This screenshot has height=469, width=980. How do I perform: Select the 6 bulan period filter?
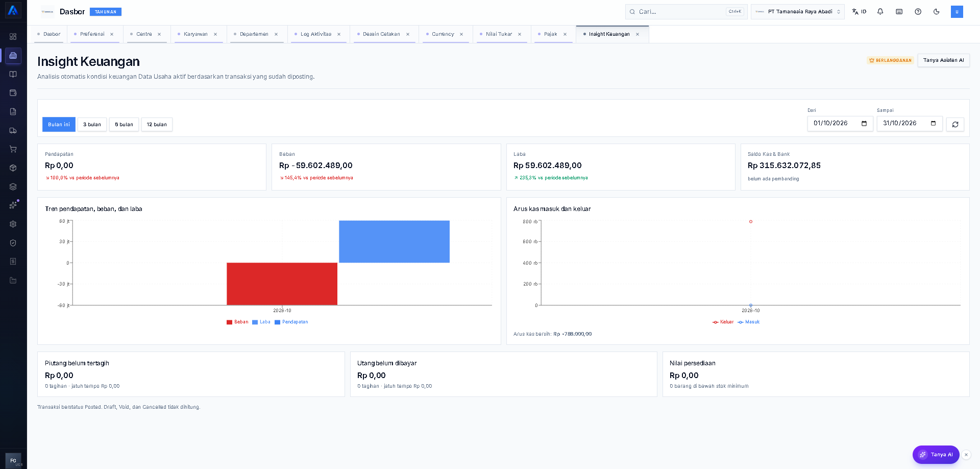click(x=124, y=124)
